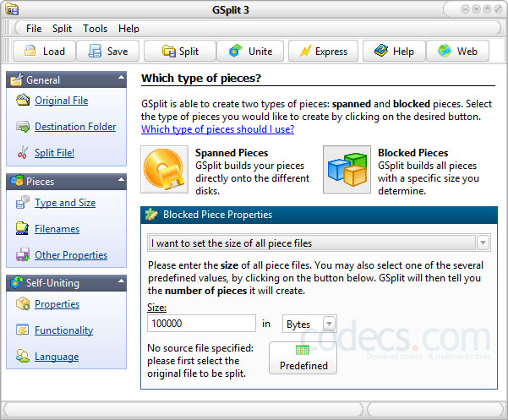Click the Self-Uniting panel header icon
This screenshot has width=508, height=420.
[x=17, y=282]
